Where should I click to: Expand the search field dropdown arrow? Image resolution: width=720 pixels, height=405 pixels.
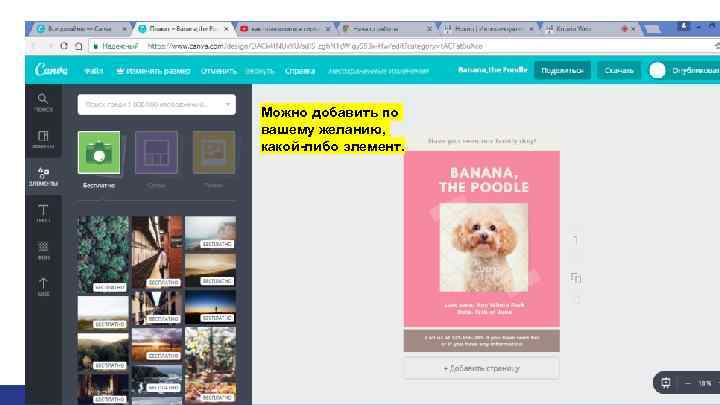(227, 104)
